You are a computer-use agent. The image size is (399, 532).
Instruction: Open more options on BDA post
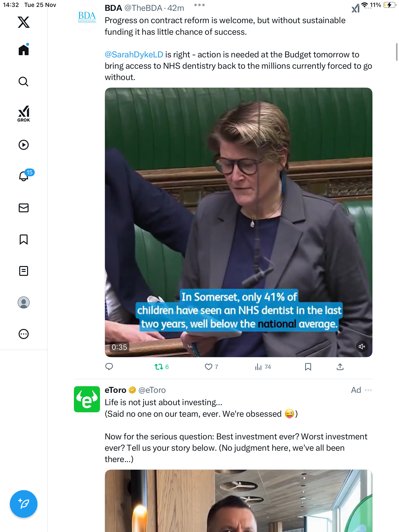[x=199, y=5]
